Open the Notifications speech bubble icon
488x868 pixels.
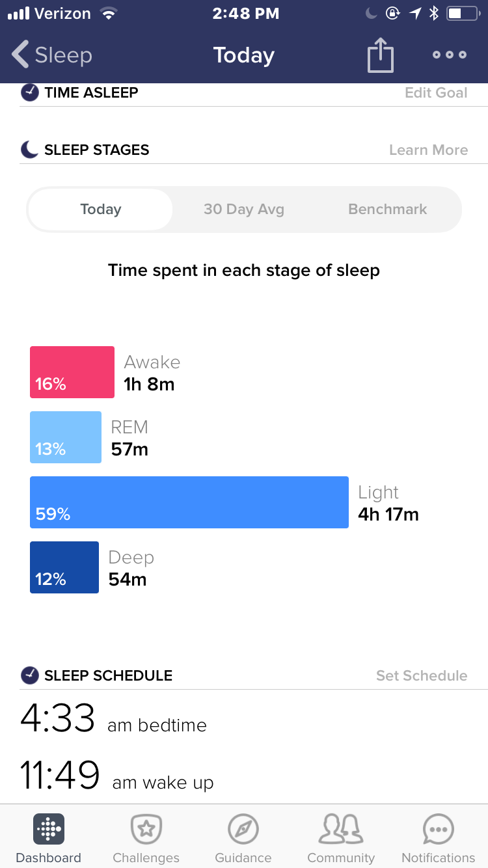point(439,829)
